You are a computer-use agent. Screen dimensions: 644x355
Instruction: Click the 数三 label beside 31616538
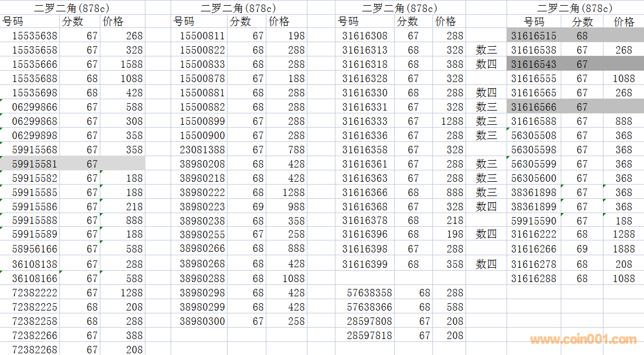(x=486, y=50)
